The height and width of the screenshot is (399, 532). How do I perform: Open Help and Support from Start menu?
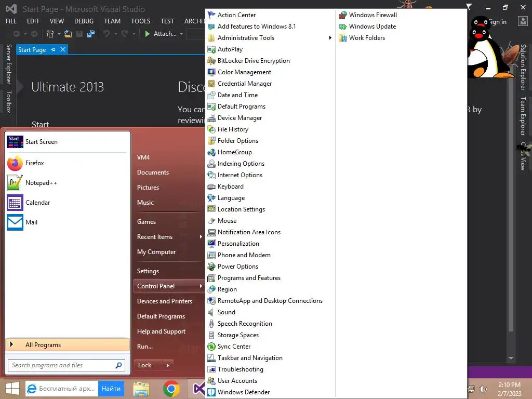(161, 331)
